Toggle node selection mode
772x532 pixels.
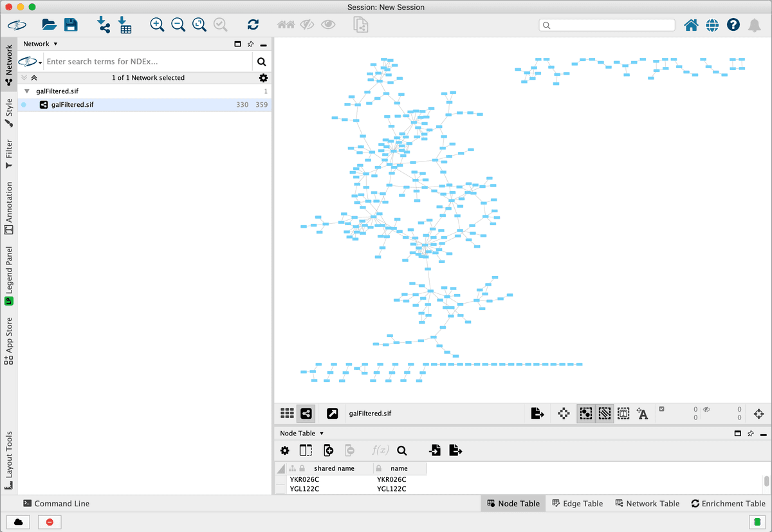pos(585,414)
